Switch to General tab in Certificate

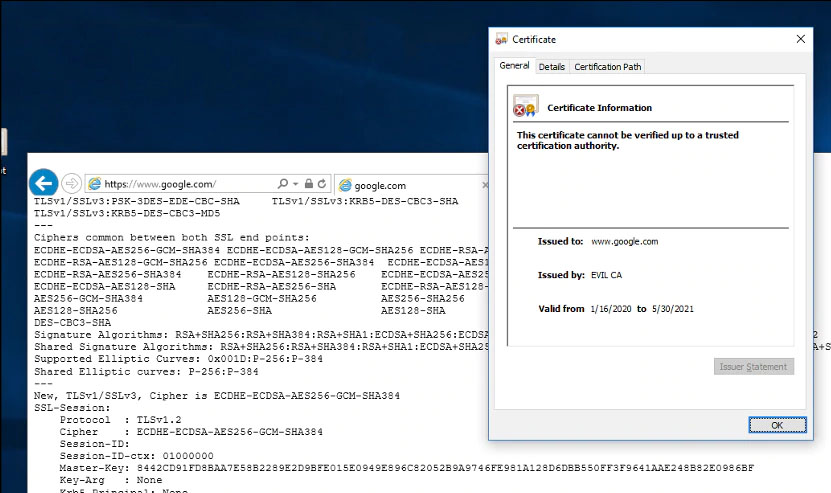coord(514,65)
